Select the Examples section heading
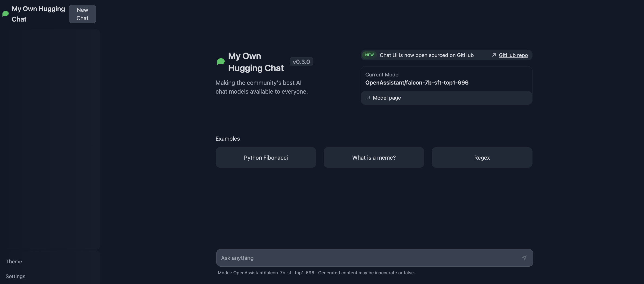The width and height of the screenshot is (644, 284). (227, 139)
